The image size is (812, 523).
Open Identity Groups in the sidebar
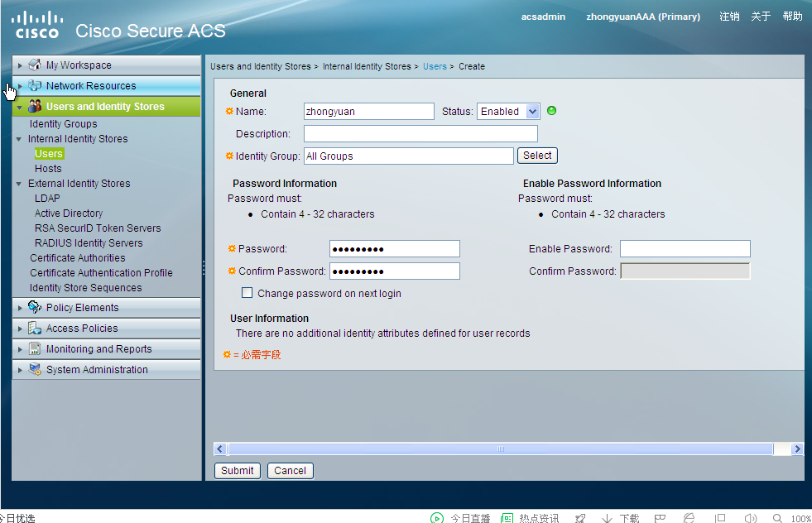63,124
